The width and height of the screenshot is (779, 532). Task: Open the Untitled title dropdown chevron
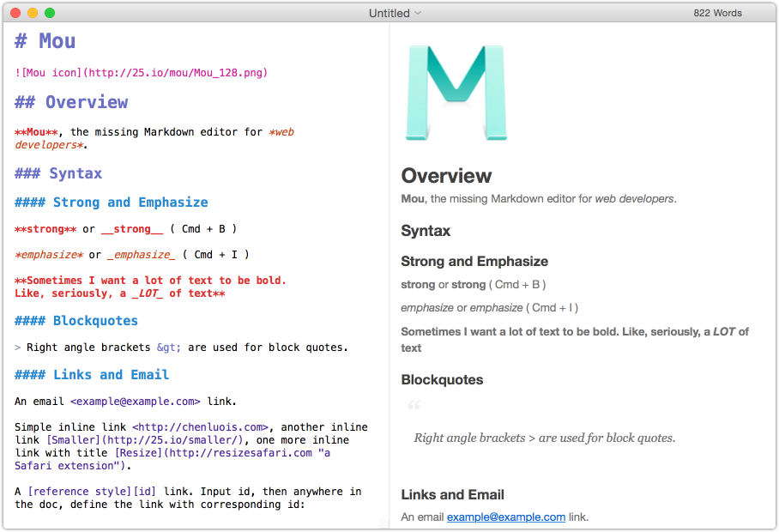[418, 13]
